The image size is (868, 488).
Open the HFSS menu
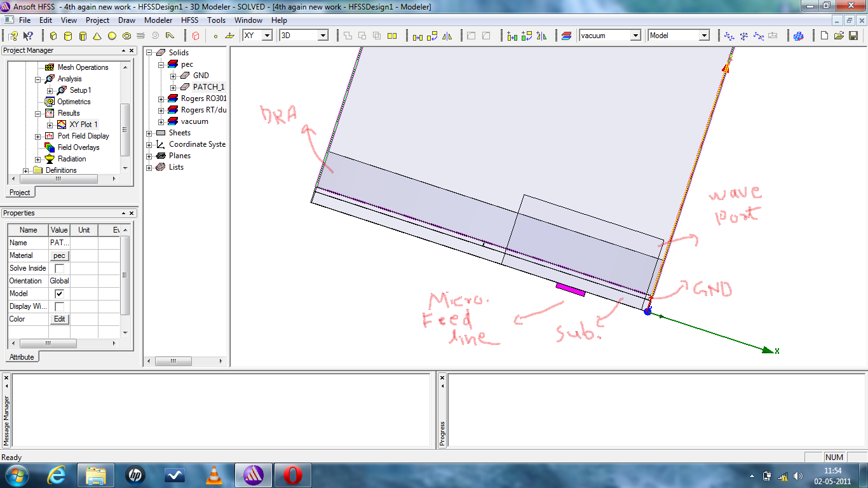[x=189, y=20]
